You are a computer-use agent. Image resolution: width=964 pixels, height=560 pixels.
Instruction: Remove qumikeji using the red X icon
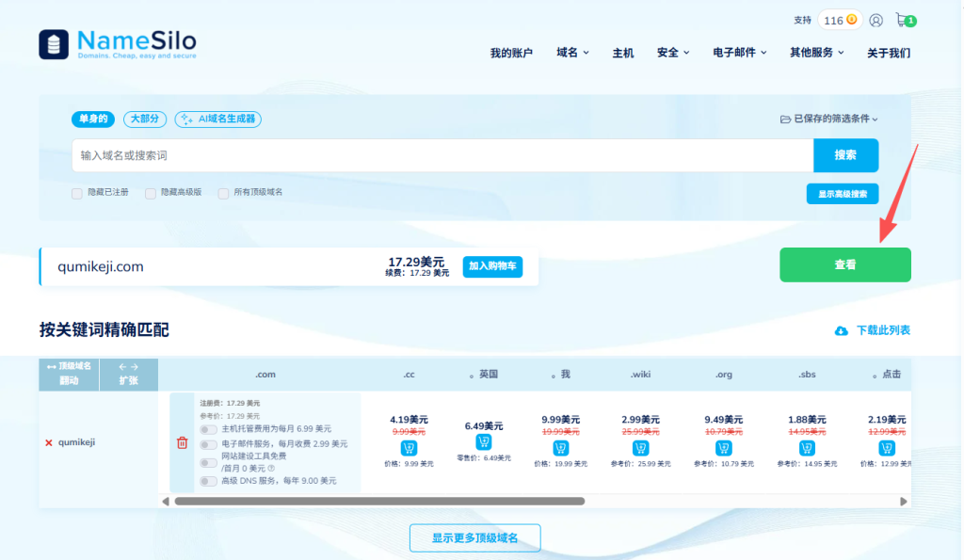point(51,440)
